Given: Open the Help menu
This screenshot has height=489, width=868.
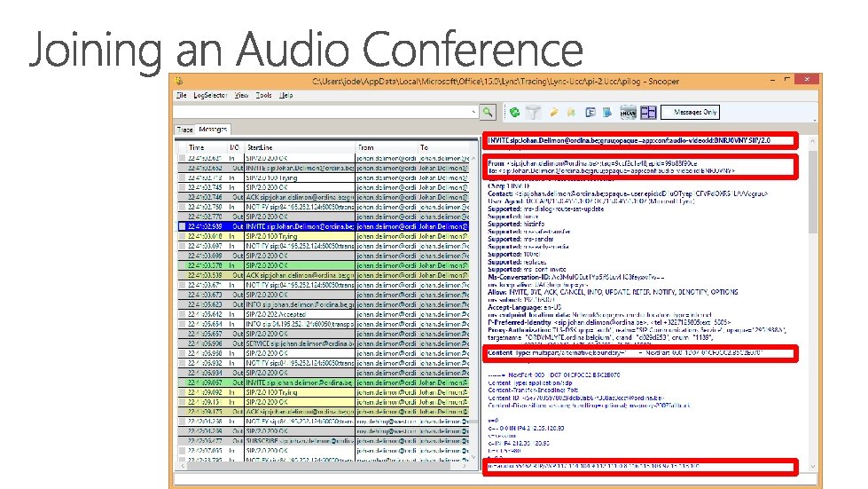Looking at the screenshot, I should point(285,95).
